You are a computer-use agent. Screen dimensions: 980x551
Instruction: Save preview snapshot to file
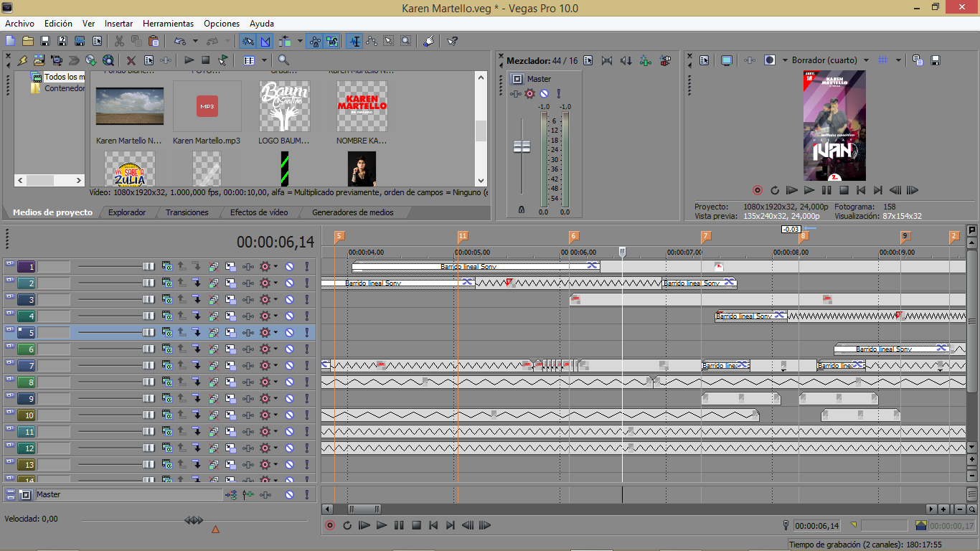pos(936,60)
